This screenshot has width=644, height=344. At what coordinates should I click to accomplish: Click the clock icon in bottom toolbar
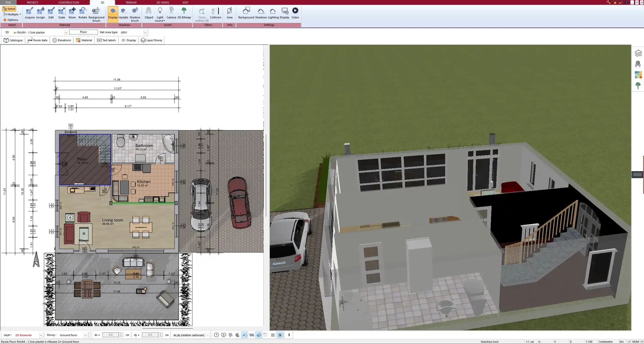216,335
